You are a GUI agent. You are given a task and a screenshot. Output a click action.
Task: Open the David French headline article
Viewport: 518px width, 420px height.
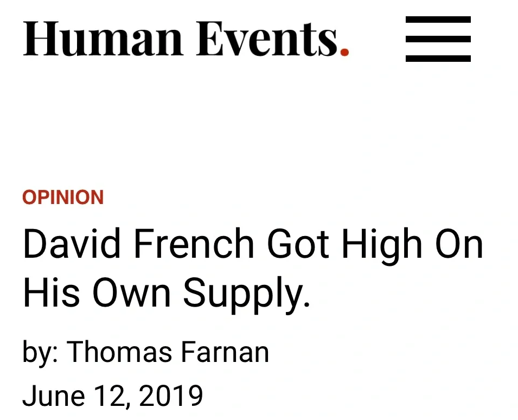tap(253, 268)
